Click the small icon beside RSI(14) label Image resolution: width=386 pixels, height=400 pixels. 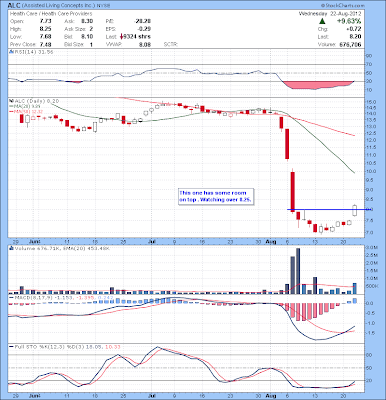pos(10,52)
